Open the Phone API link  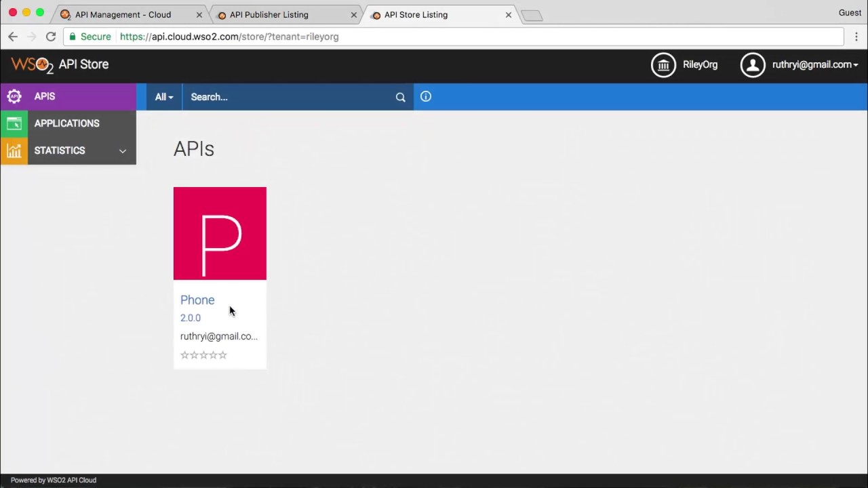(x=197, y=300)
